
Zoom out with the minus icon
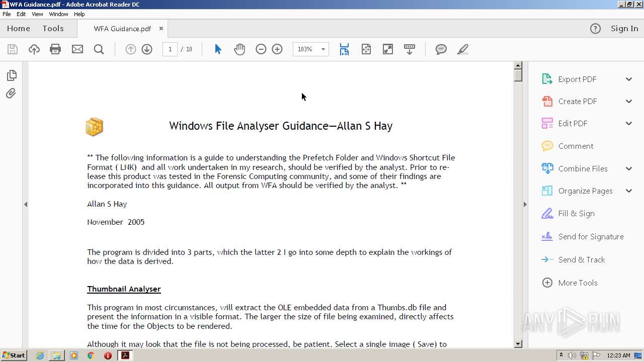(261, 49)
